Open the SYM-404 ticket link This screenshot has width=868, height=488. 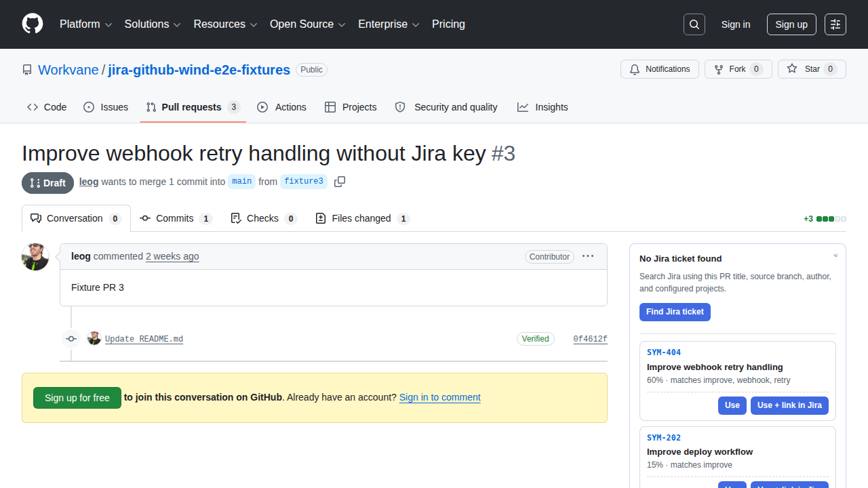(x=664, y=352)
